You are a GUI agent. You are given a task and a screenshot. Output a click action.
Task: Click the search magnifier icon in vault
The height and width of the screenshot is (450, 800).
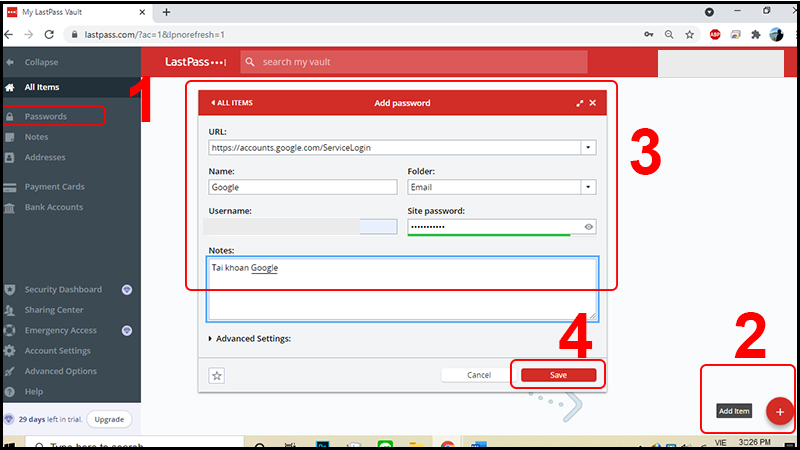[x=250, y=62]
